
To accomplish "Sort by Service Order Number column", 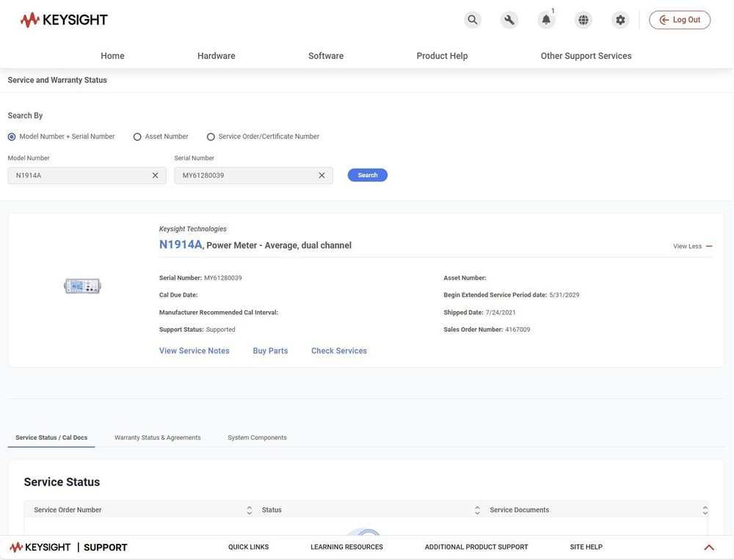I will pos(249,510).
